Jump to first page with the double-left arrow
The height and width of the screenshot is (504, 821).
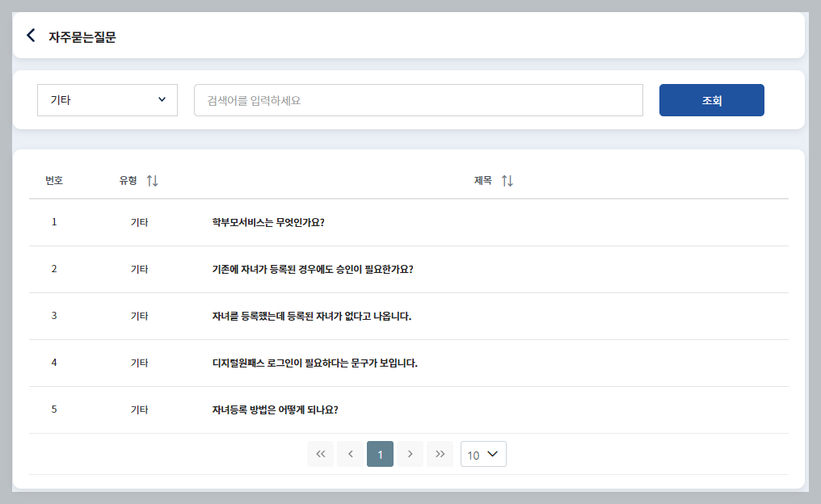320,454
